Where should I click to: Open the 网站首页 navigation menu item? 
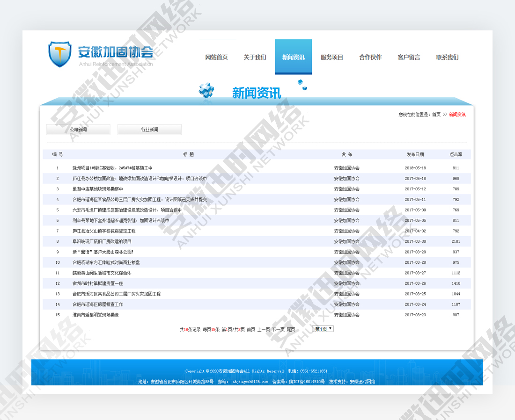(216, 58)
